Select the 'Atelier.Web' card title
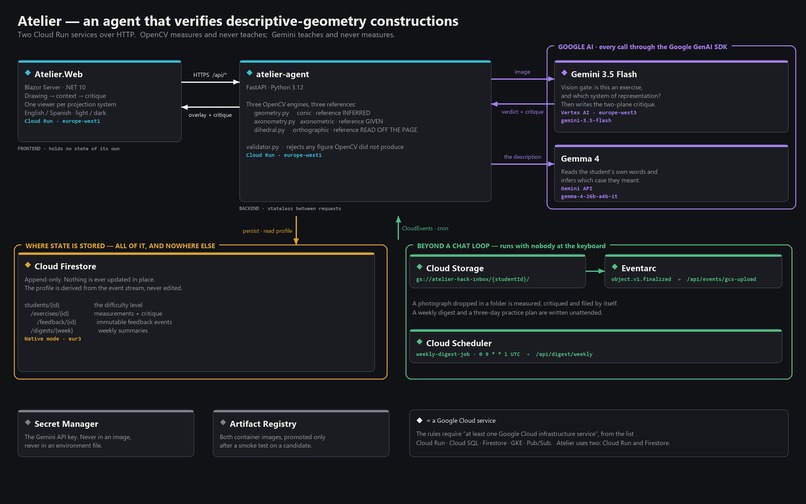 coord(58,74)
